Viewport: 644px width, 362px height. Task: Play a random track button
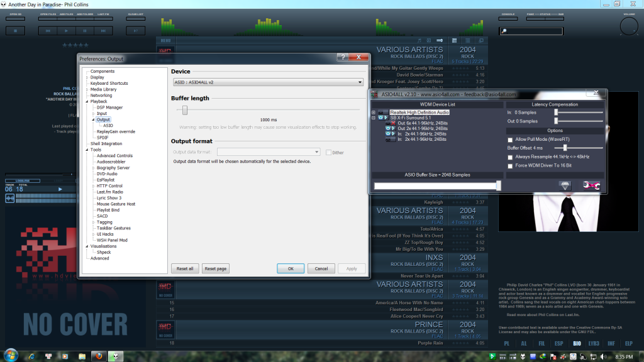pos(136,31)
